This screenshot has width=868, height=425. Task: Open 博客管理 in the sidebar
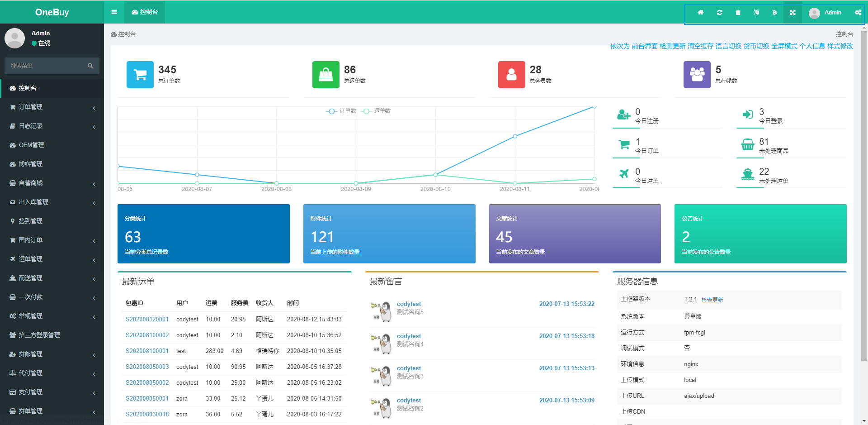click(x=52, y=164)
